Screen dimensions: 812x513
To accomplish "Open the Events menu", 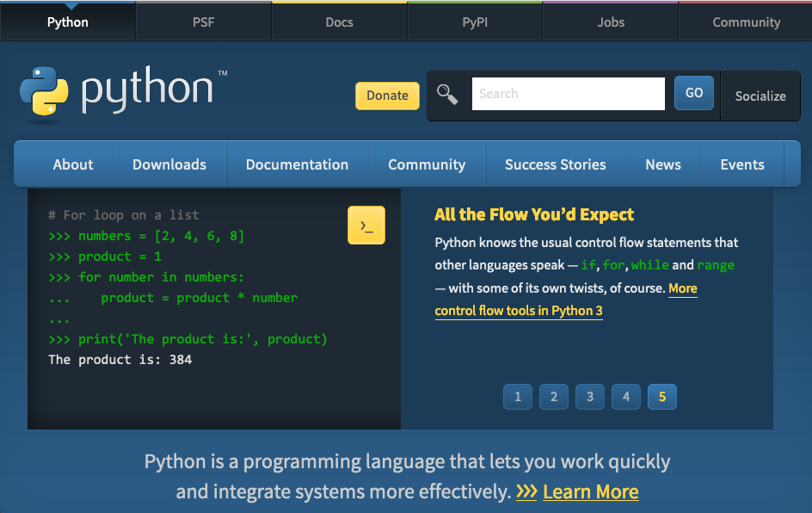I will point(742,164).
